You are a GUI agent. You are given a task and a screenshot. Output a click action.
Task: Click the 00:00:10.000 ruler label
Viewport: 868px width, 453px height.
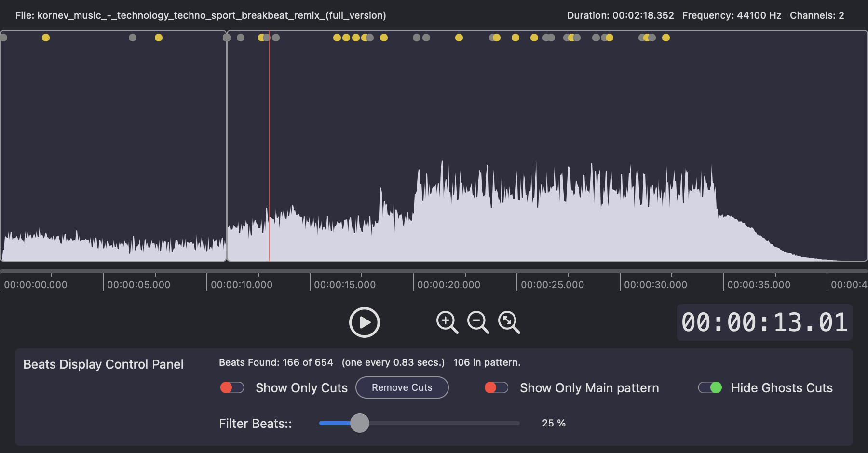[242, 285]
